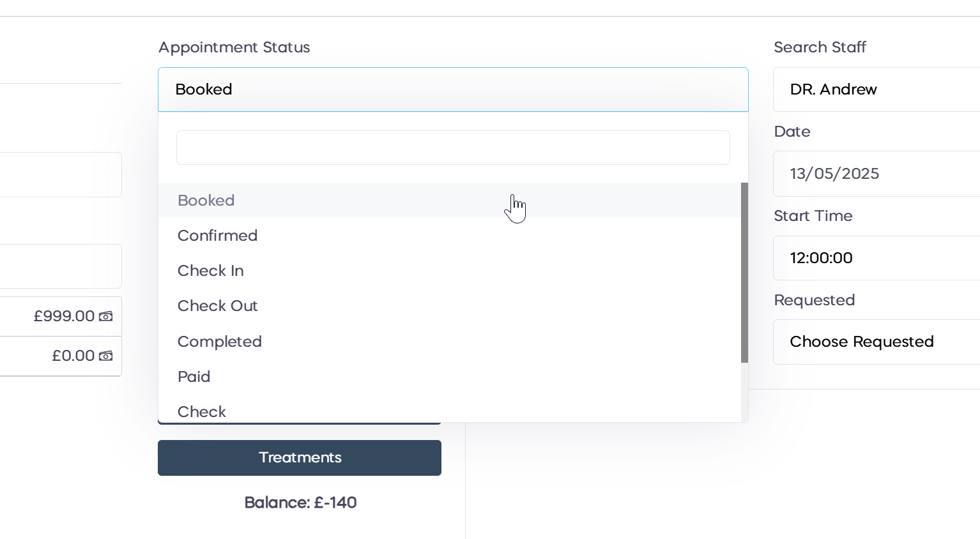The width and height of the screenshot is (980, 539).
Task: Select Booked from the status list
Action: (206, 201)
